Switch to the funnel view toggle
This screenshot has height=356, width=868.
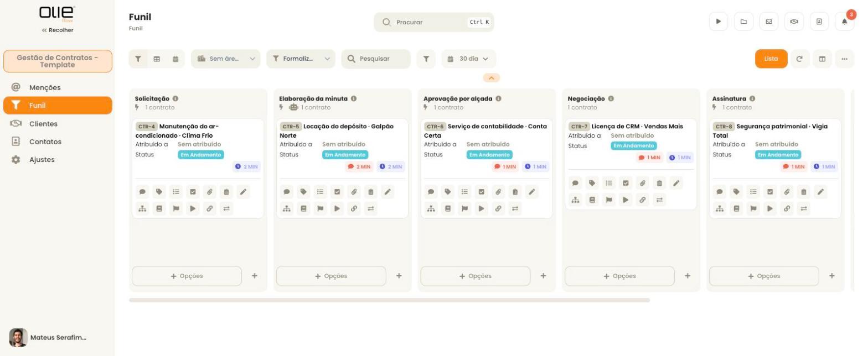(x=138, y=59)
